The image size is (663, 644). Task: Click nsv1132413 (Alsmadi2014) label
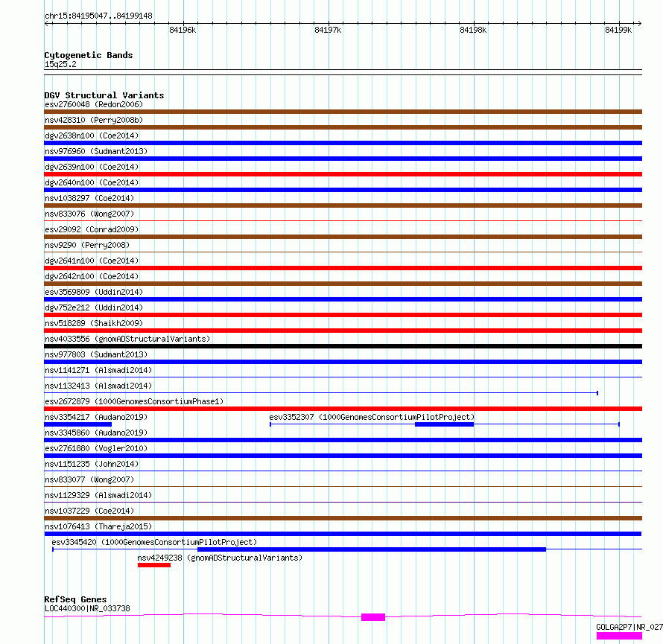point(98,386)
